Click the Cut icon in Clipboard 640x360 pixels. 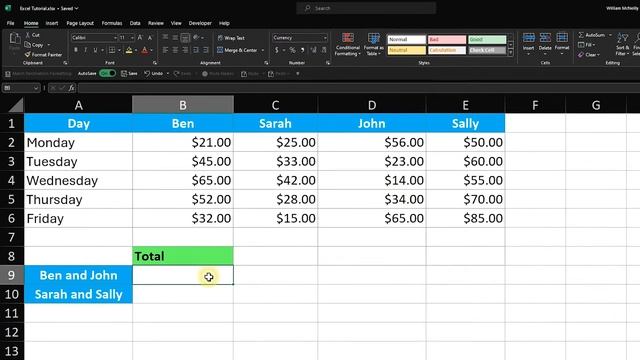27,35
